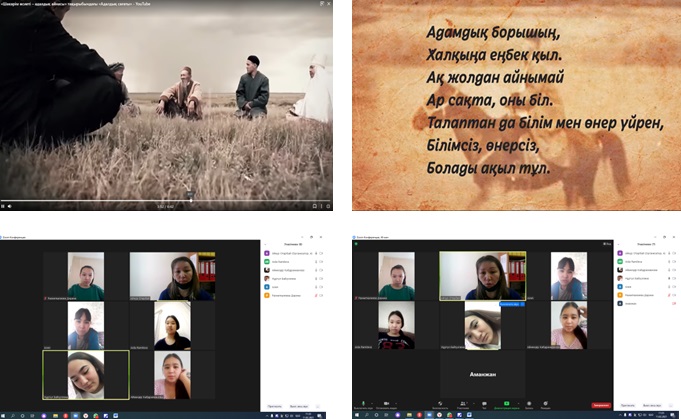
Task: Mute microphone in right Zoom toolbar
Action: [x=364, y=405]
